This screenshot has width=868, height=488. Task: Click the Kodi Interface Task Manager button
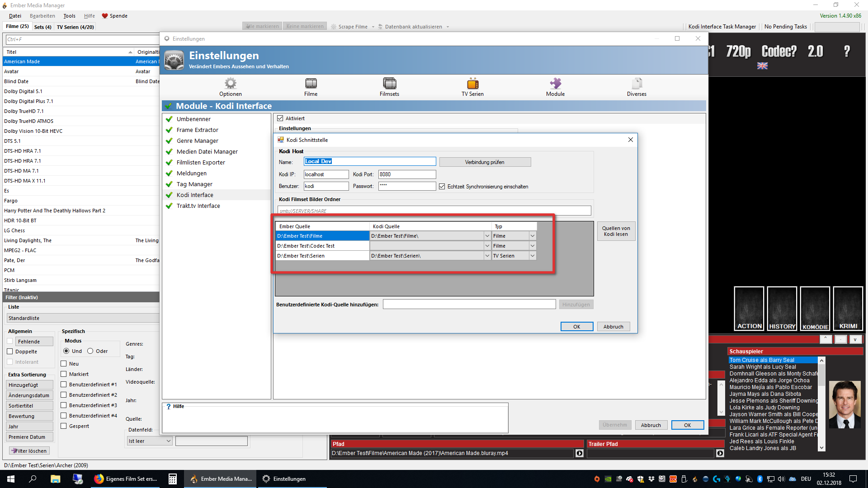tap(722, 27)
